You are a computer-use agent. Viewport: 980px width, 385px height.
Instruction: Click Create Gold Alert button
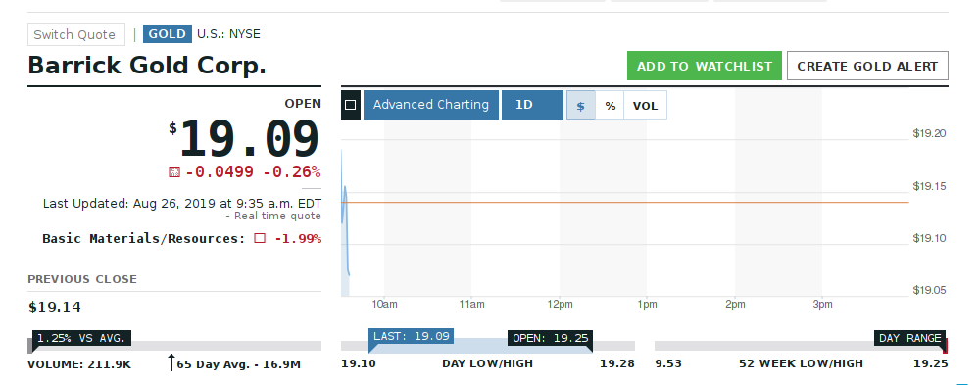click(867, 66)
